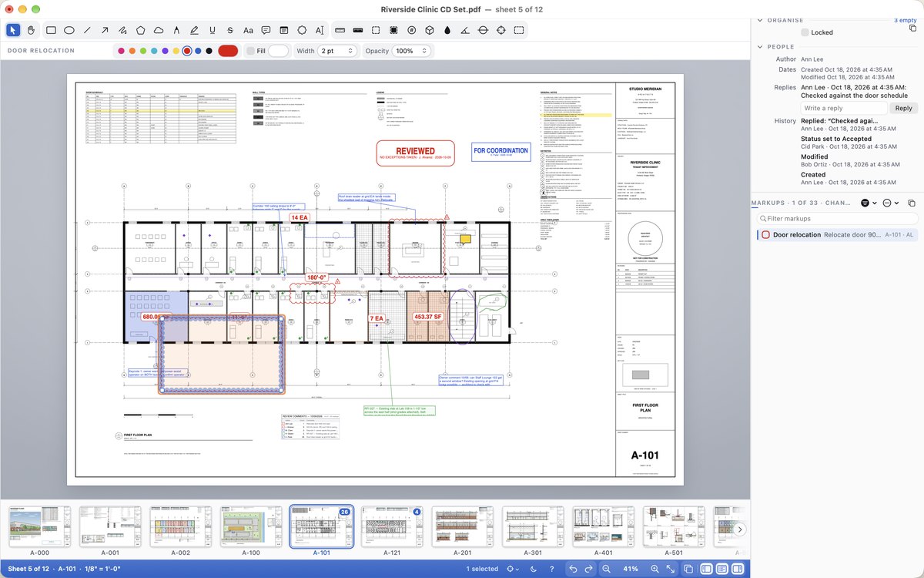The width and height of the screenshot is (924, 578).
Task: Select the diameter circle tool
Action: coord(484,30)
